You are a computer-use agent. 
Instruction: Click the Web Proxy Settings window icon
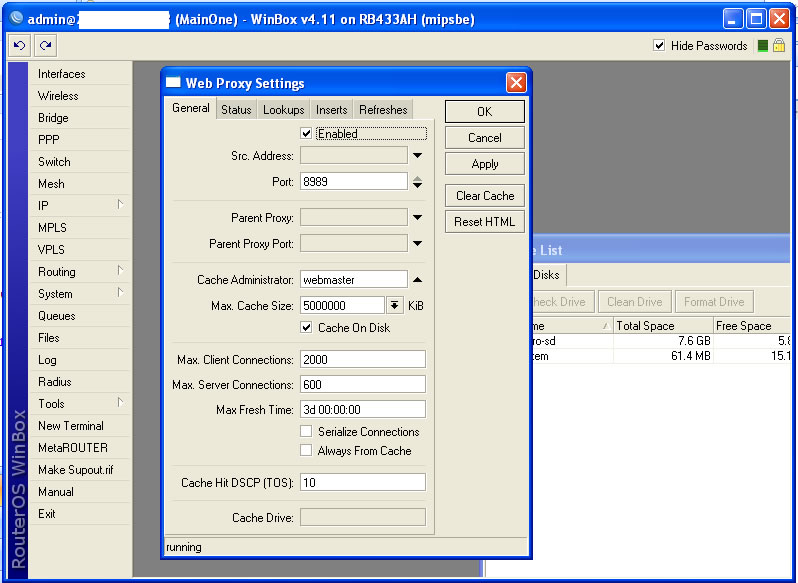173,82
